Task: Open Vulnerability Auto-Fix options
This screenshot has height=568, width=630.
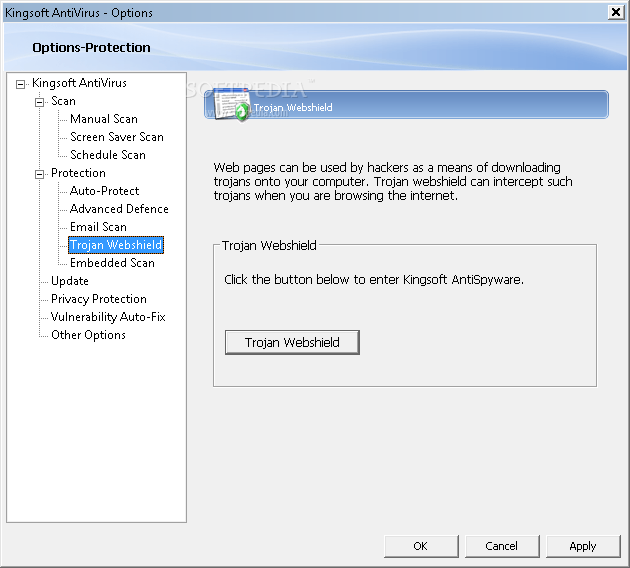Action: pyautogui.click(x=108, y=317)
